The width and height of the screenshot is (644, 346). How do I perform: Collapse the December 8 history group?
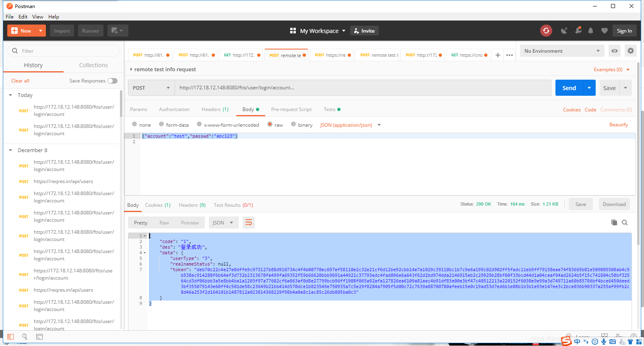pyautogui.click(x=10, y=150)
